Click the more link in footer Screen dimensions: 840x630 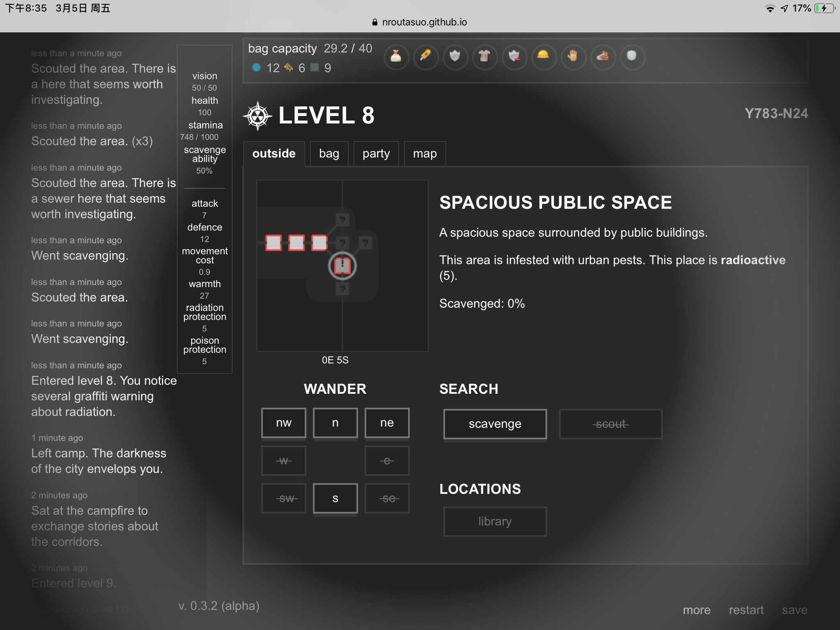click(x=697, y=610)
